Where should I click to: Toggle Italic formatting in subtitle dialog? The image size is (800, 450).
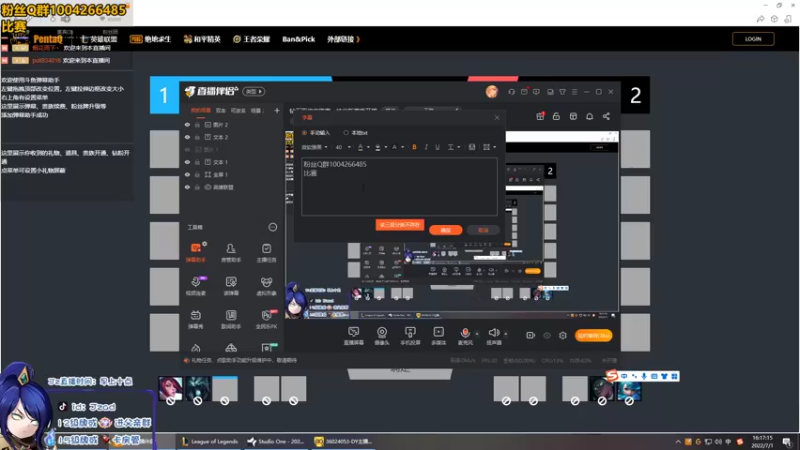[x=426, y=147]
